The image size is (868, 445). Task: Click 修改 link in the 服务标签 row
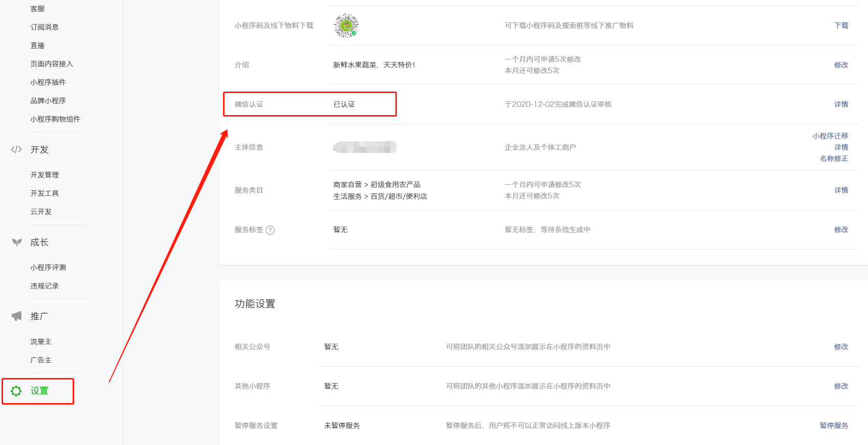point(841,230)
